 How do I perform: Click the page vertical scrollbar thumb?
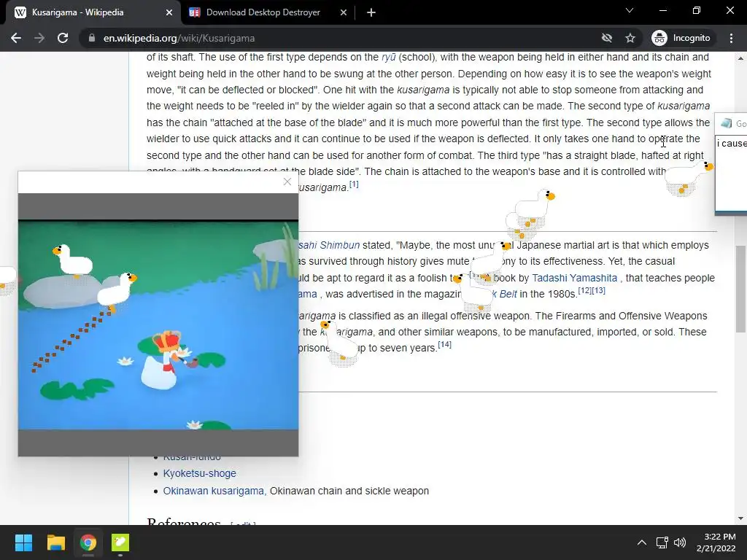point(740,289)
